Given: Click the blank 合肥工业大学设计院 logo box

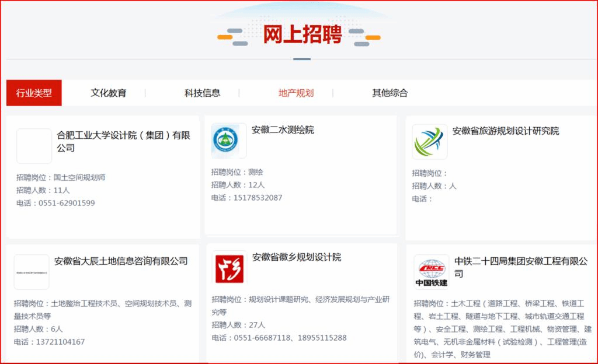Looking at the screenshot, I should pyautogui.click(x=34, y=146).
